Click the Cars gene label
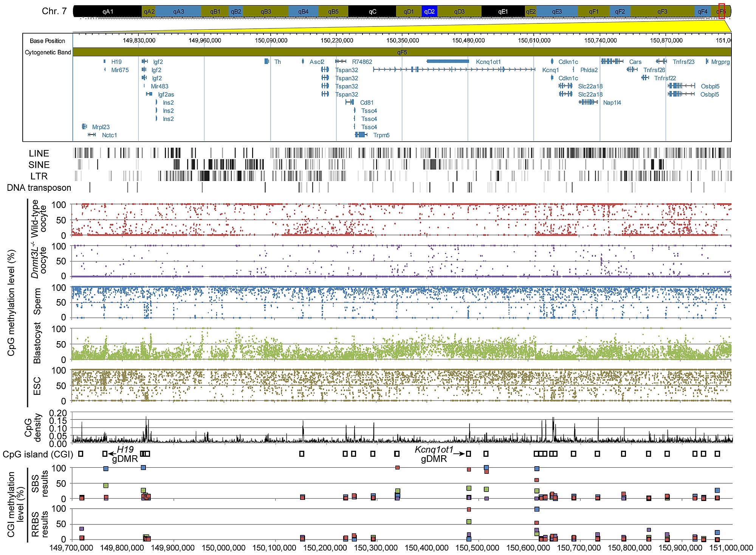The width and height of the screenshot is (756, 555). tap(635, 62)
